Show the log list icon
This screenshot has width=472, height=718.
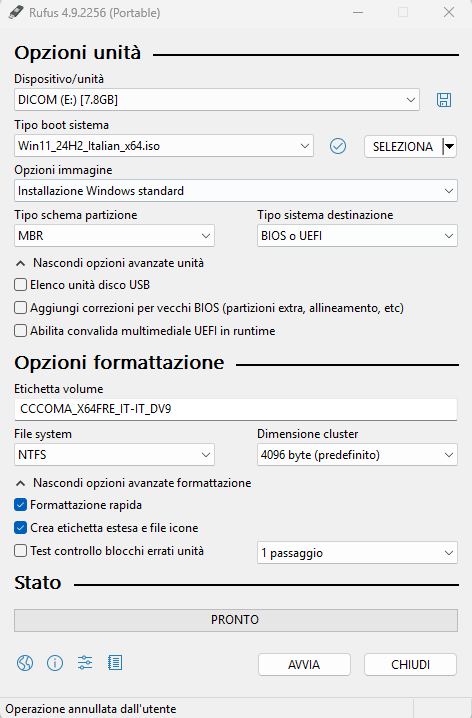coord(115,663)
